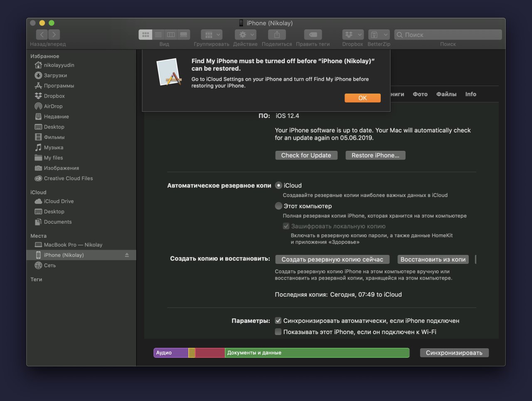Select Этот компьютер backup radio button
Viewport: 532px width, 401px height.
[278, 206]
